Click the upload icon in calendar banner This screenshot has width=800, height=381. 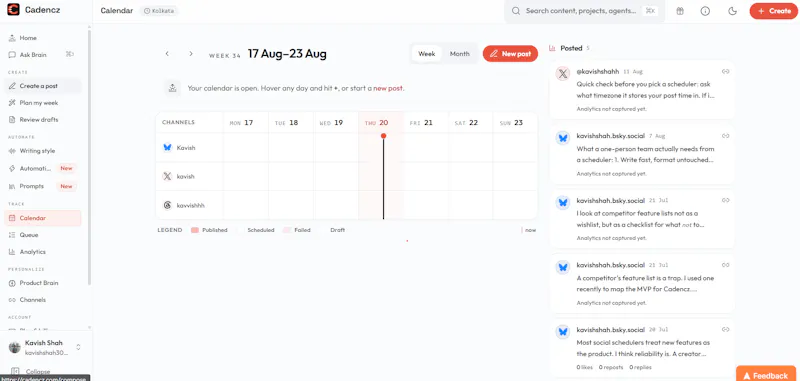[x=172, y=88]
